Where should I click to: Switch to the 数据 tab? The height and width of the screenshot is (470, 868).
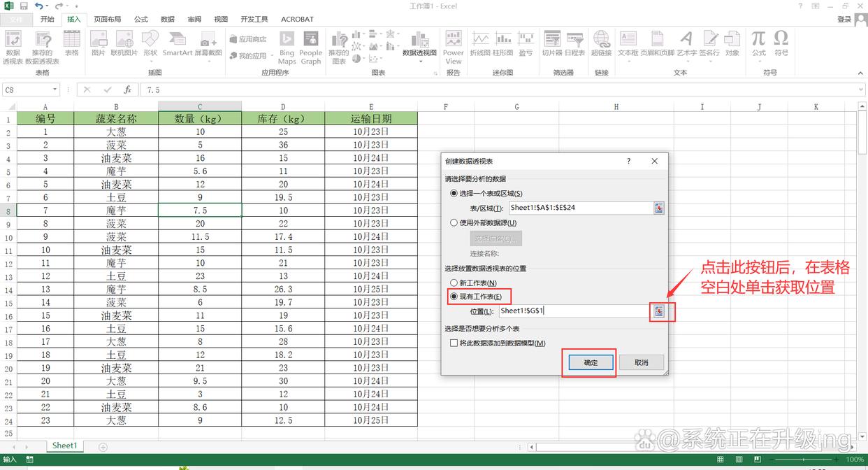[168, 20]
